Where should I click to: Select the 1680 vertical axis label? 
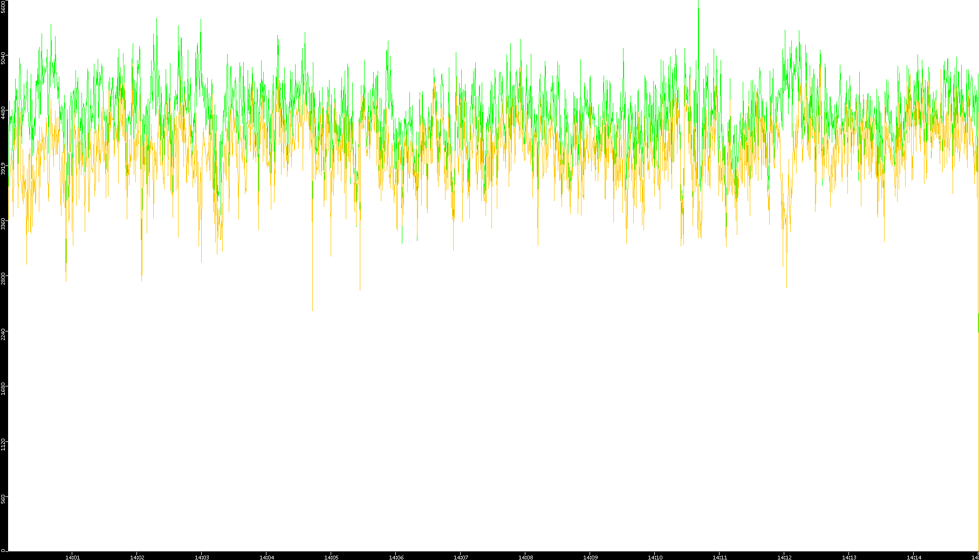click(3, 388)
